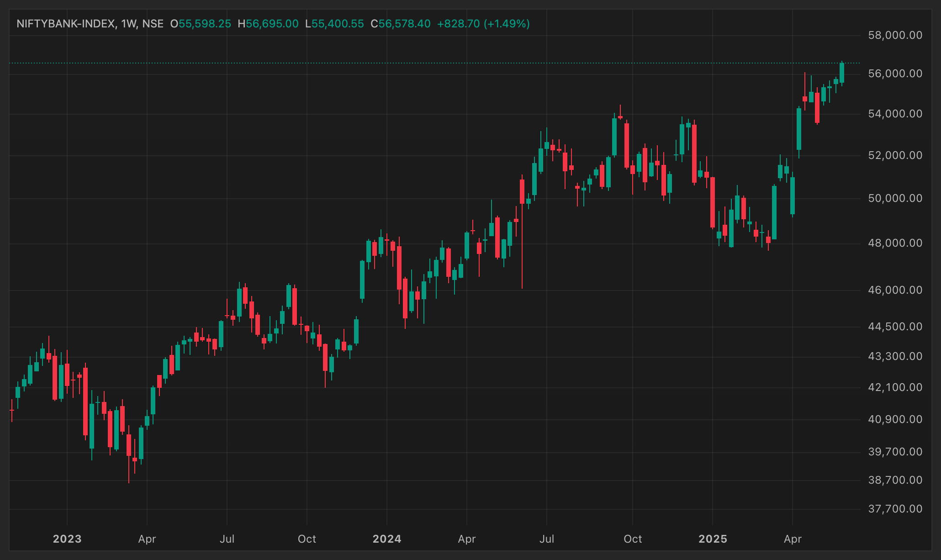
Task: Click the low value L55,400.55
Action: point(334,24)
